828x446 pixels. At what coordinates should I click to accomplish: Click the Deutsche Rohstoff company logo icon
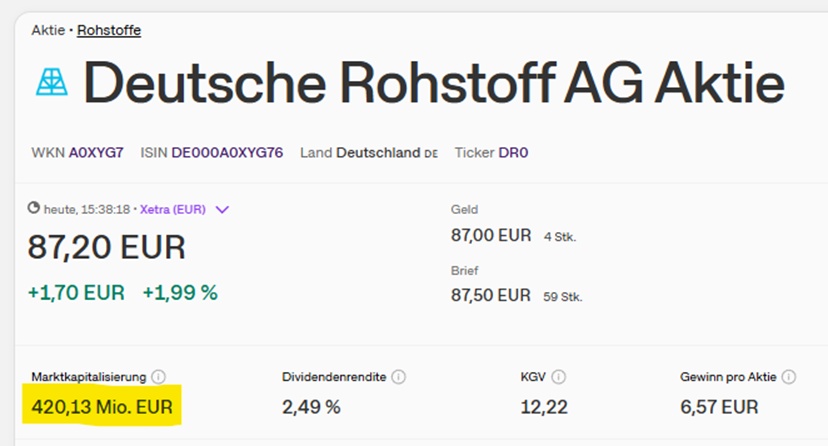pos(51,82)
